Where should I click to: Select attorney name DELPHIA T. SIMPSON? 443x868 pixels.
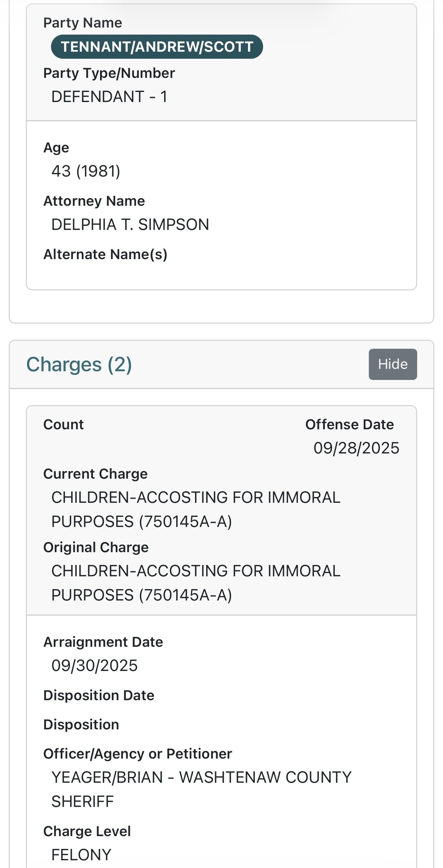pos(130,225)
